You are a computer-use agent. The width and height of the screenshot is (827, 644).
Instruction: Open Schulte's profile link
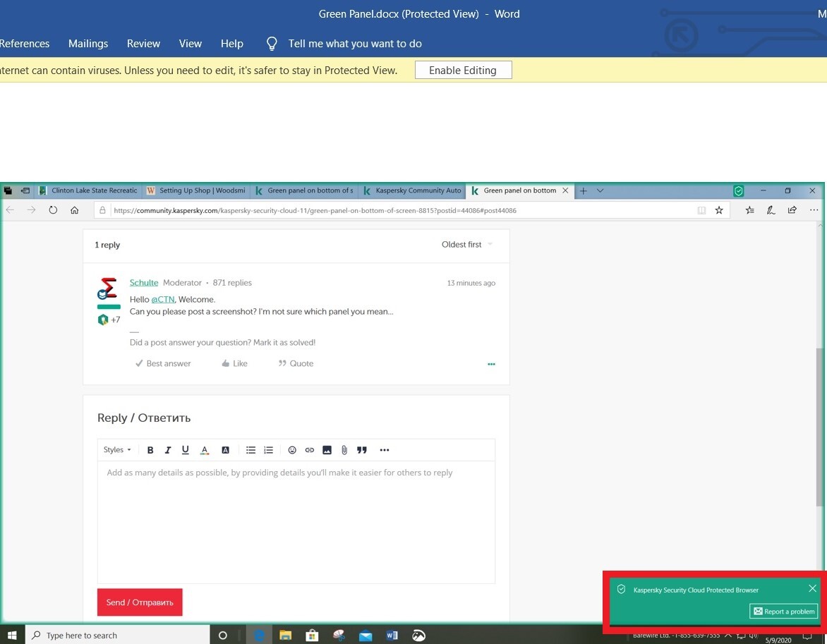click(143, 283)
